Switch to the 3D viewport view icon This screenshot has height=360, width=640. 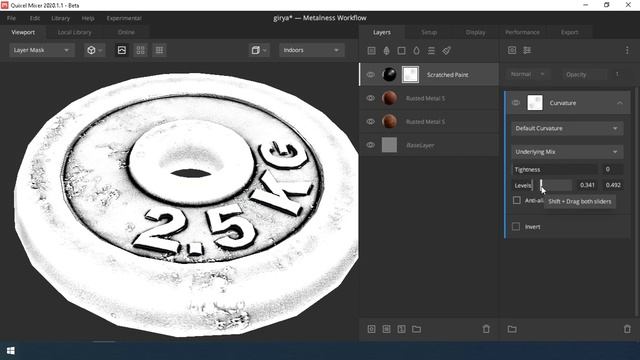[122, 50]
